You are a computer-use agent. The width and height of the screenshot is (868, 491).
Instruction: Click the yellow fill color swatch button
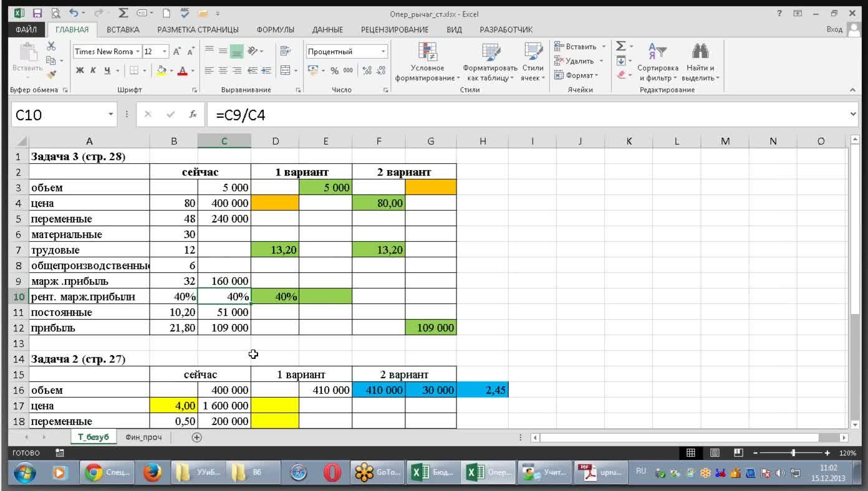[x=161, y=70]
